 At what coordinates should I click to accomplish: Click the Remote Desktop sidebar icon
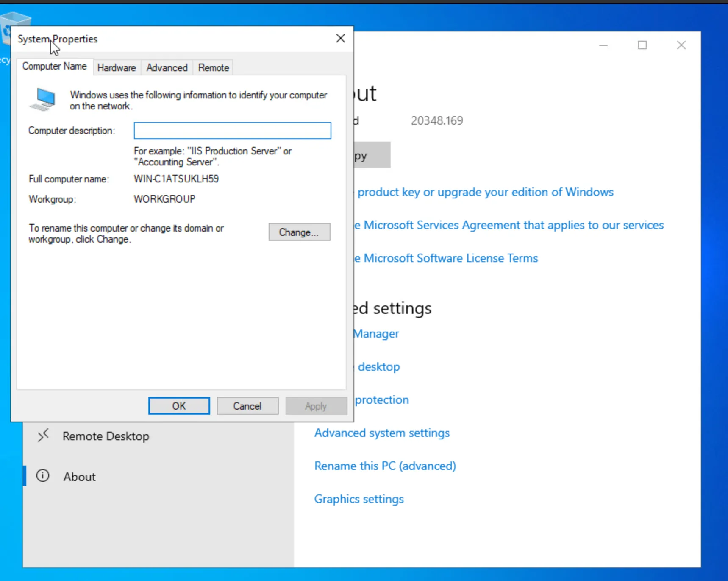click(x=43, y=436)
